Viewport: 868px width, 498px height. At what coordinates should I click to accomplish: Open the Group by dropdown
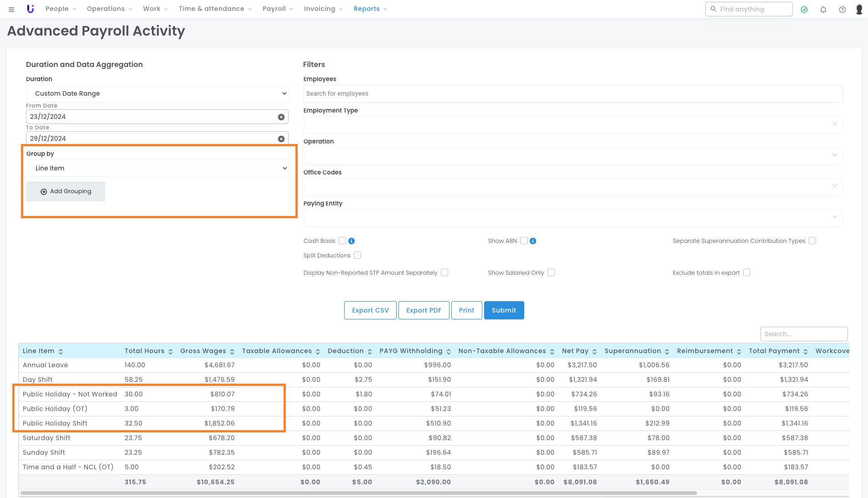tap(157, 168)
